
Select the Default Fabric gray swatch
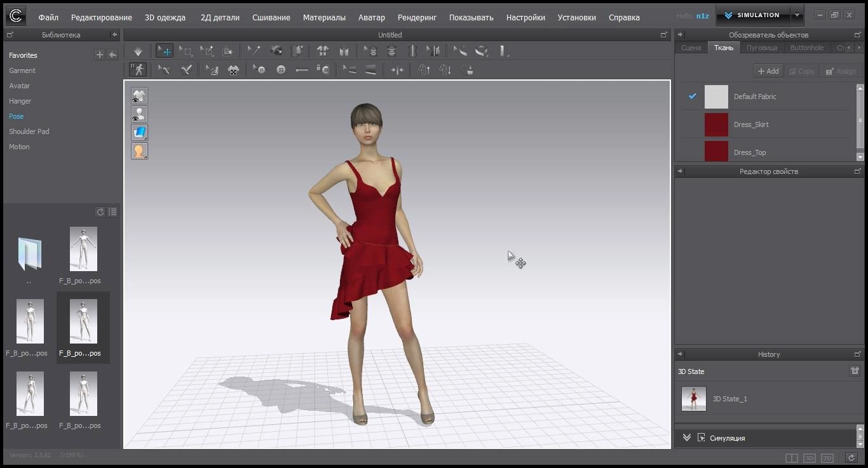tap(716, 97)
